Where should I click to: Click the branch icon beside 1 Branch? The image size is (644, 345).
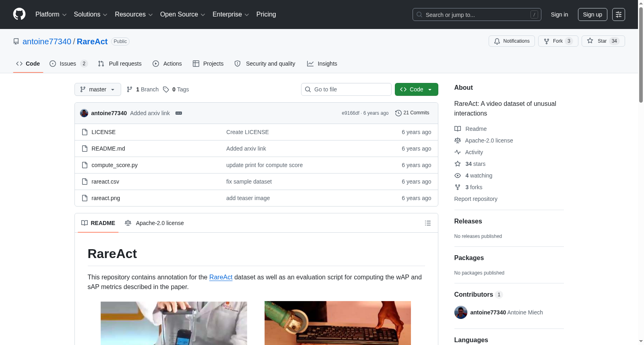pos(130,89)
